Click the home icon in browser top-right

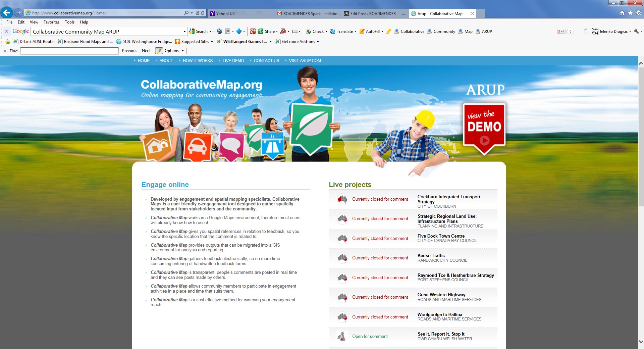tap(622, 13)
